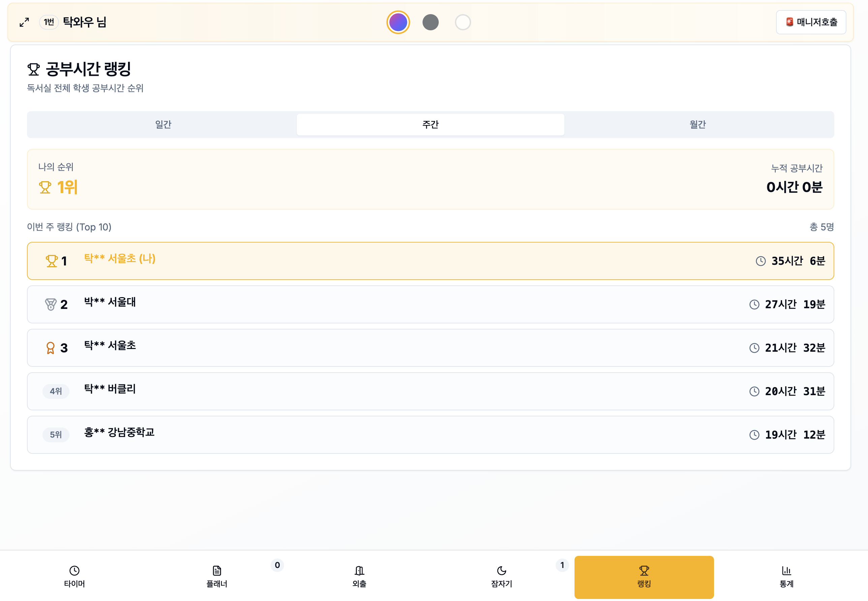This screenshot has height=601, width=868.
Task: Open the 외출 door icon
Action: coord(359,570)
